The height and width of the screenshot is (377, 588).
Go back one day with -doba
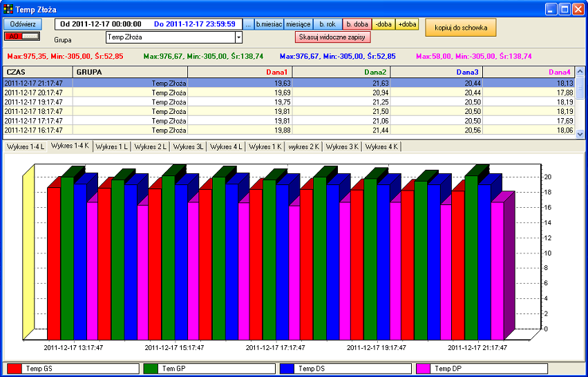click(x=383, y=24)
